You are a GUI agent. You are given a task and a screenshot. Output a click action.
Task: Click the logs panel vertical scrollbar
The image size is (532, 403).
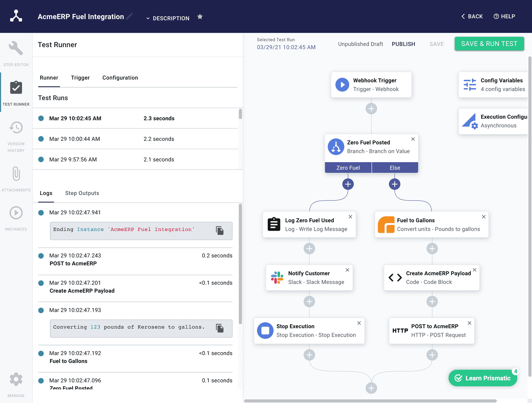click(240, 264)
